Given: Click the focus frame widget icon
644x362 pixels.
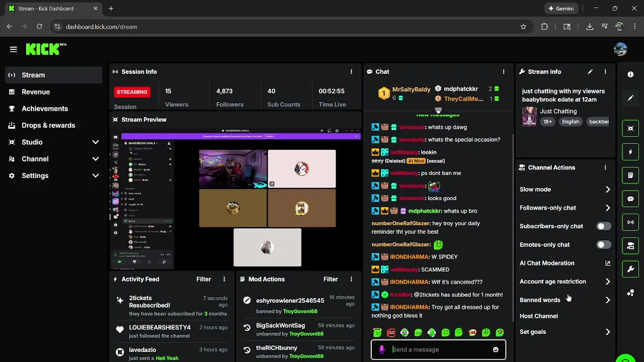Looking at the screenshot, I should (630, 128).
